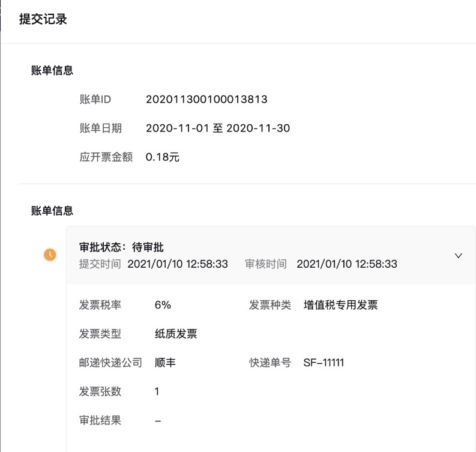Viewport: 476px width, 452px height.
Task: Click the submission time 2021/01/10 12:58:33 after 提交时间
Action: (x=178, y=264)
